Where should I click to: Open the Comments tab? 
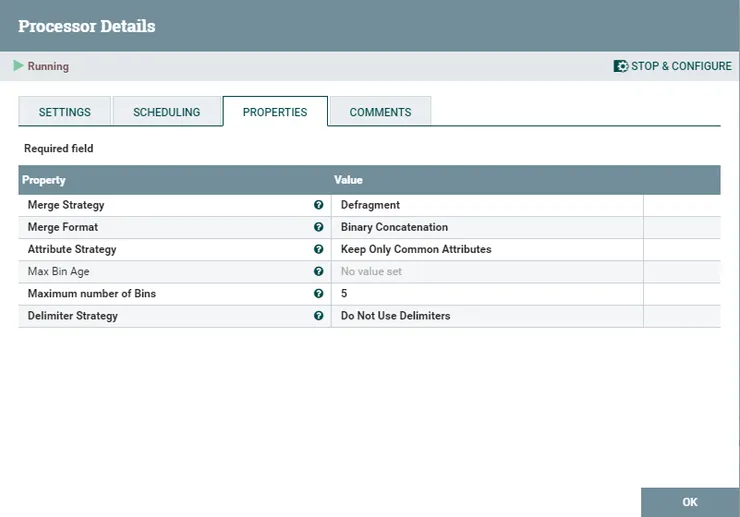[380, 112]
